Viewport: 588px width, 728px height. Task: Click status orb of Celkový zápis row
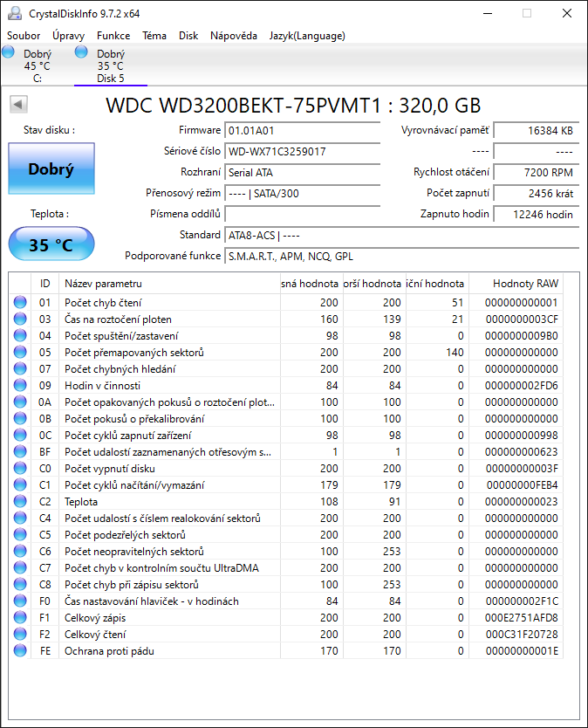tap(20, 617)
